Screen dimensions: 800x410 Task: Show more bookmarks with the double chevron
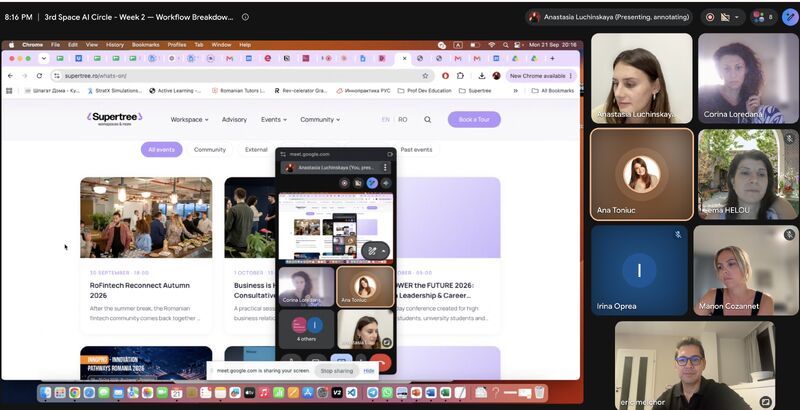point(516,91)
